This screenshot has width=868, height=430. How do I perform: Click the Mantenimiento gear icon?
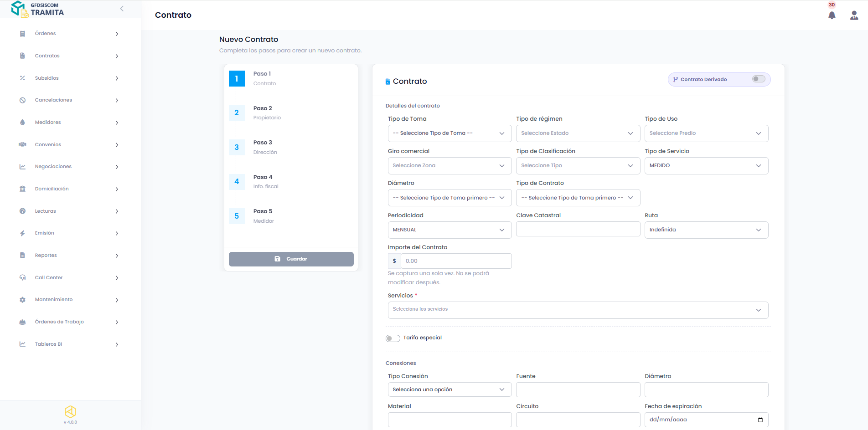coord(22,300)
